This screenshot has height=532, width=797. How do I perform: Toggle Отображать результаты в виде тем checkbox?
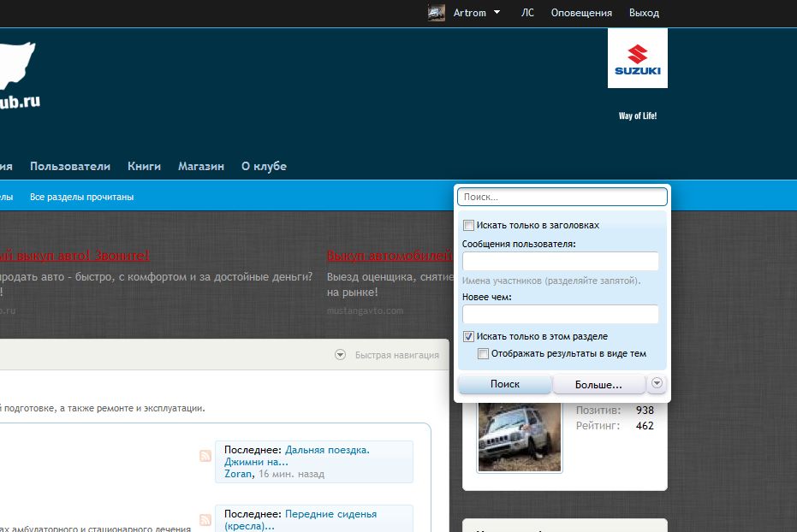tap(484, 354)
